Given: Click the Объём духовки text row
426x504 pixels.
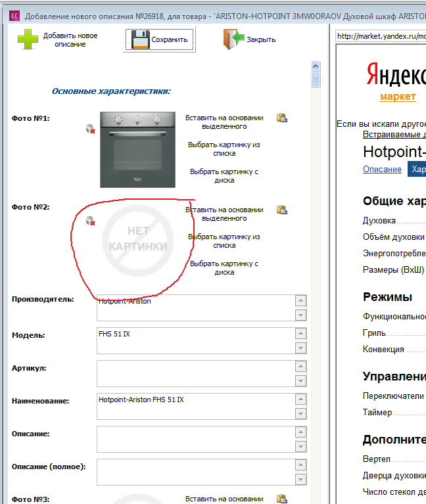Looking at the screenshot, I should click(x=394, y=237).
